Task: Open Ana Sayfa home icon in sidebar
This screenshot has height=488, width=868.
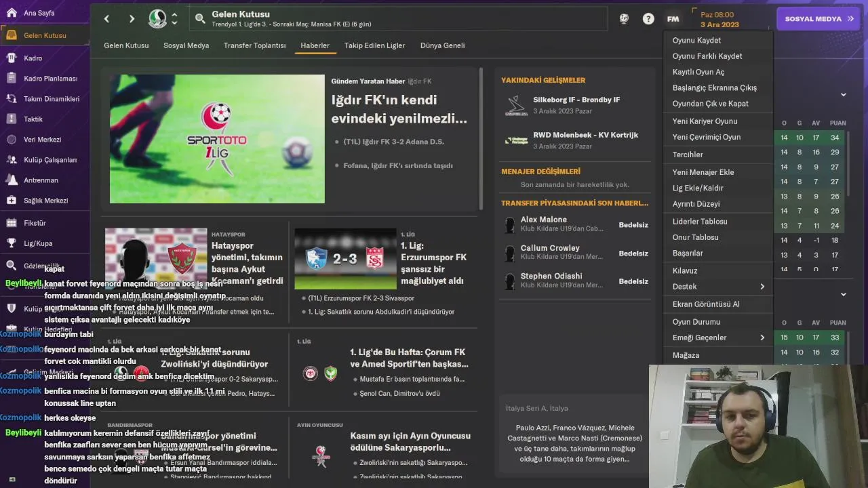Action: tap(12, 13)
